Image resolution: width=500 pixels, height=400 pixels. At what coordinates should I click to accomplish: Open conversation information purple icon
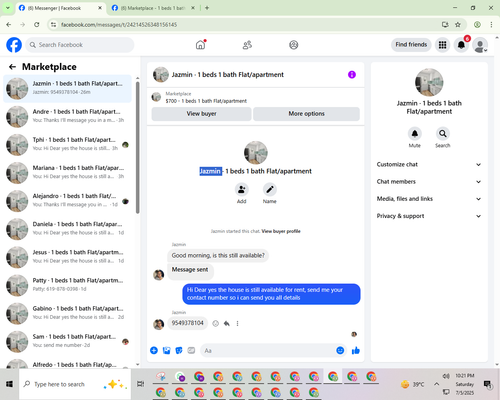click(x=352, y=75)
